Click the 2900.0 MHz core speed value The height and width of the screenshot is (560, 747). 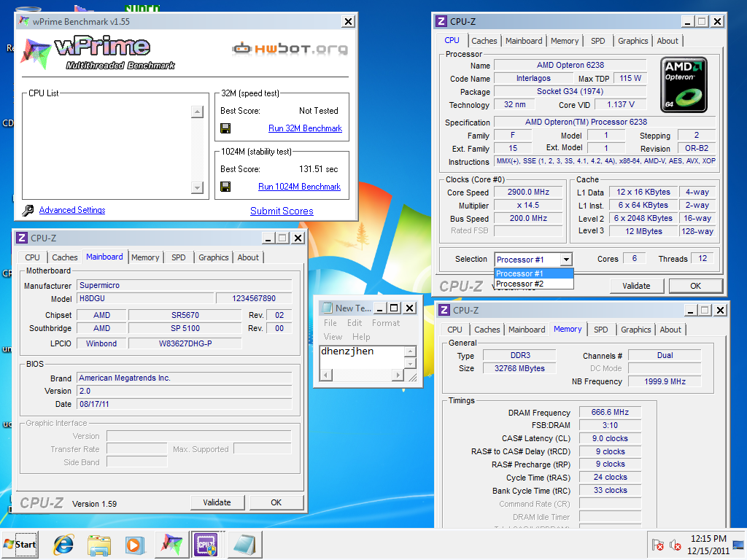[x=528, y=192]
